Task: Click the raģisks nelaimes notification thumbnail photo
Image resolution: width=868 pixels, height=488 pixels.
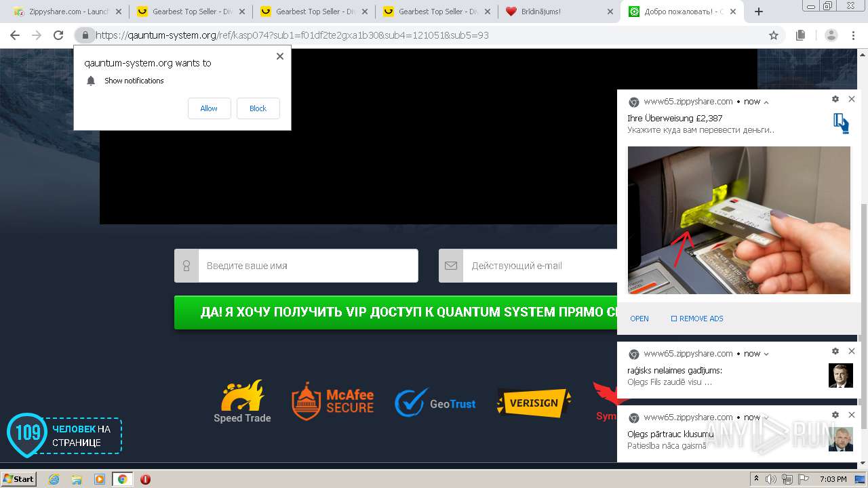Action: pyautogui.click(x=841, y=375)
